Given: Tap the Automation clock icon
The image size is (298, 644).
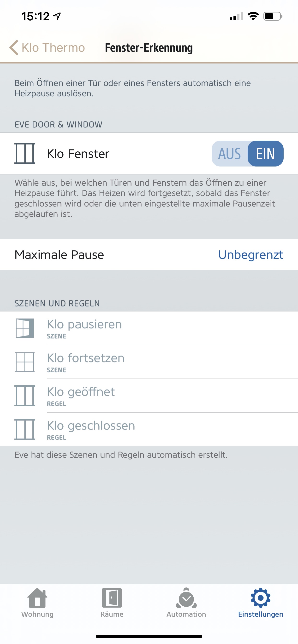Looking at the screenshot, I should [186, 598].
